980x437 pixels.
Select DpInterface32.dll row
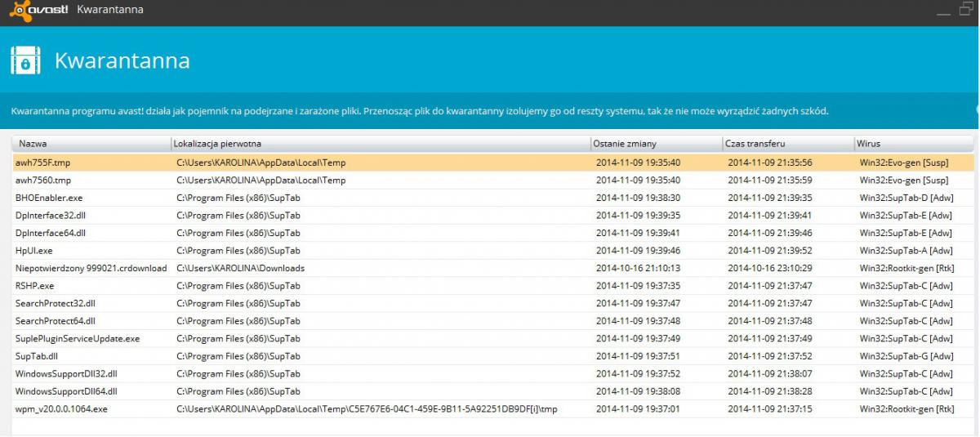tap(492, 216)
